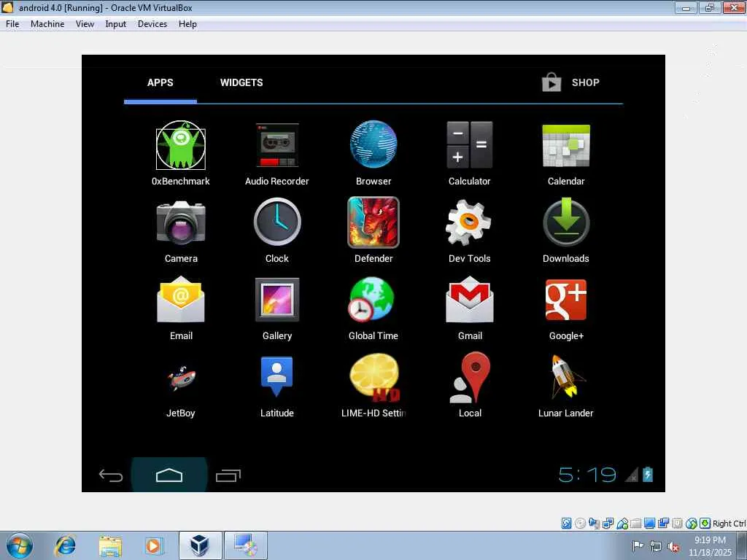Start the Camera app
This screenshot has width=747, height=560.
tap(181, 222)
